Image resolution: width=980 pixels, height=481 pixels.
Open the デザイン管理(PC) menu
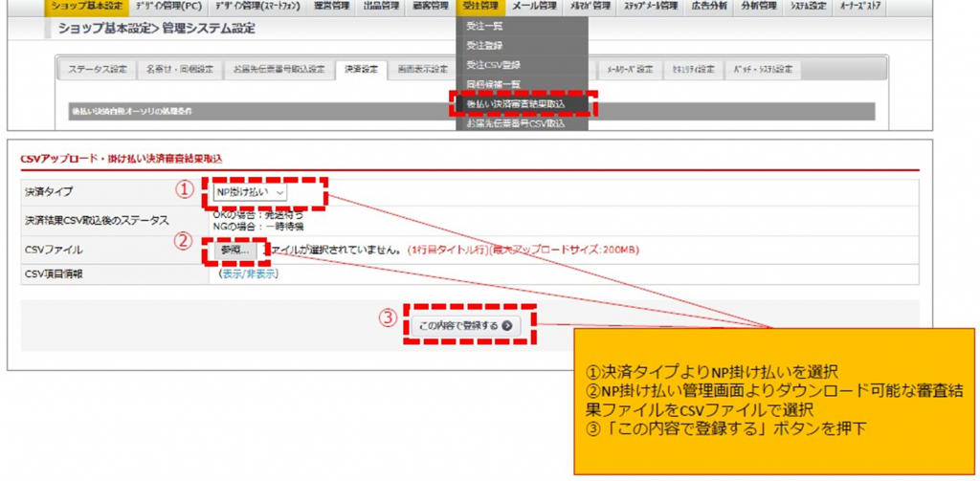coord(167,7)
